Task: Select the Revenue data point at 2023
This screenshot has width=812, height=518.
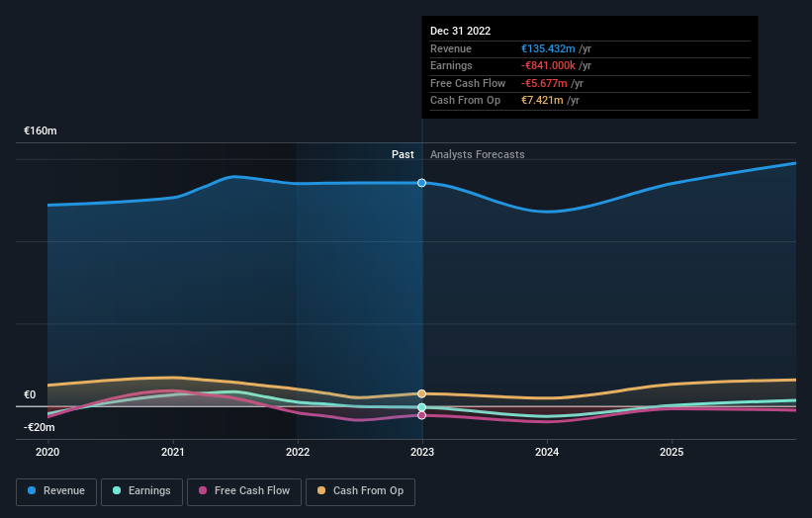Action: click(421, 183)
